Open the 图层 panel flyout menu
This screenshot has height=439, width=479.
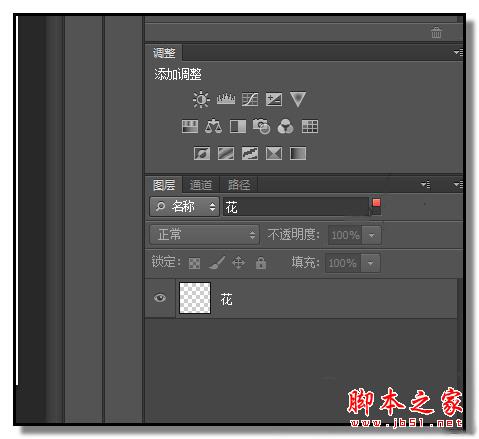(x=459, y=184)
